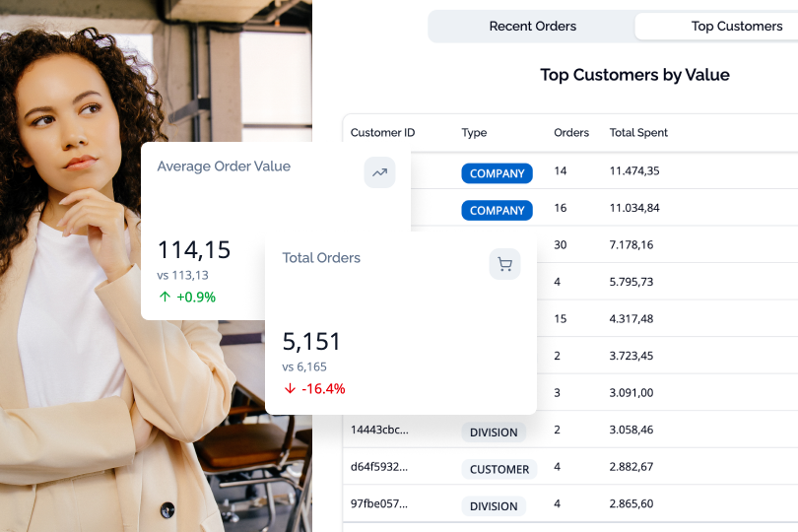Click the COMPANY badge in the 11.474,35 row
The image size is (798, 532).
[x=498, y=173]
